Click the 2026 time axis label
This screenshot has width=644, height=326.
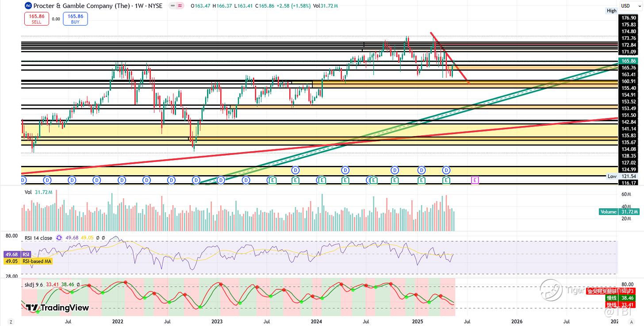click(x=517, y=322)
